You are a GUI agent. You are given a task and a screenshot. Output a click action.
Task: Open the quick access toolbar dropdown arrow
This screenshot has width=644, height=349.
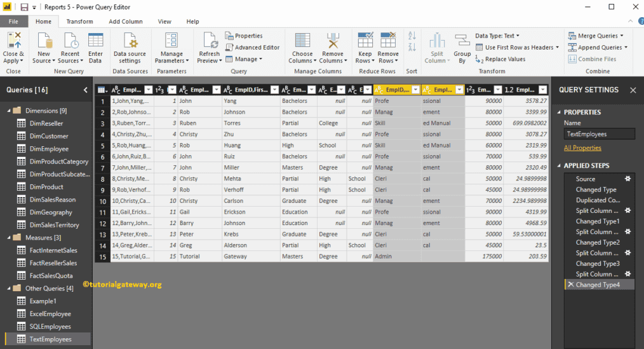(x=34, y=8)
